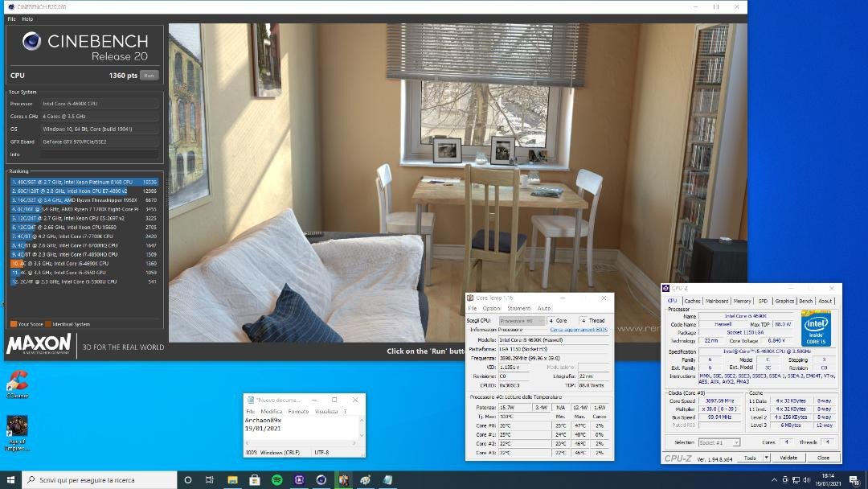This screenshot has width=868, height=489.
Task: Open the notification center icon
Action: [854, 479]
